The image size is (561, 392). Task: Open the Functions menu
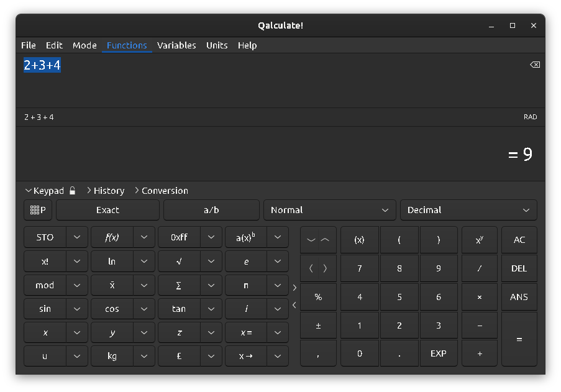[126, 45]
